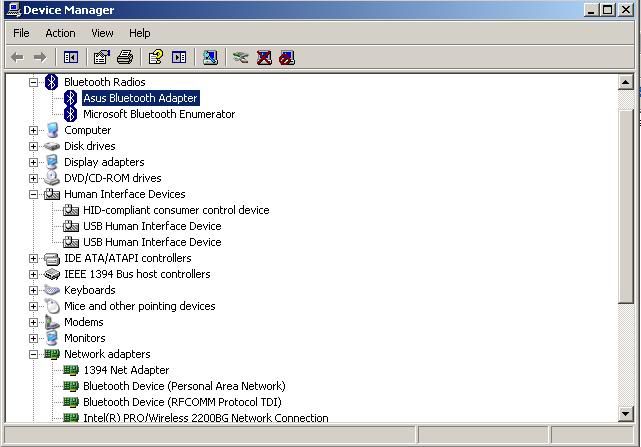Click the Disk drives category icon
The height and width of the screenshot is (447, 641).
click(x=52, y=146)
